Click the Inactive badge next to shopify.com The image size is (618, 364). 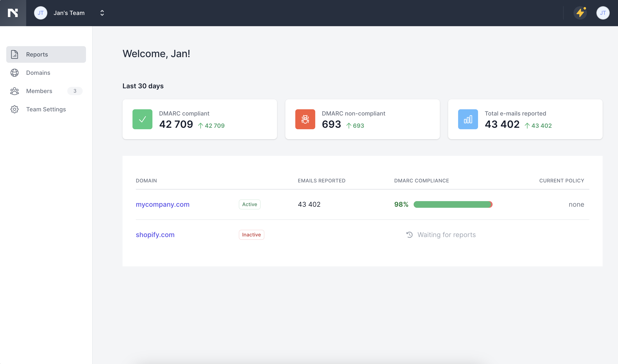[251, 235]
